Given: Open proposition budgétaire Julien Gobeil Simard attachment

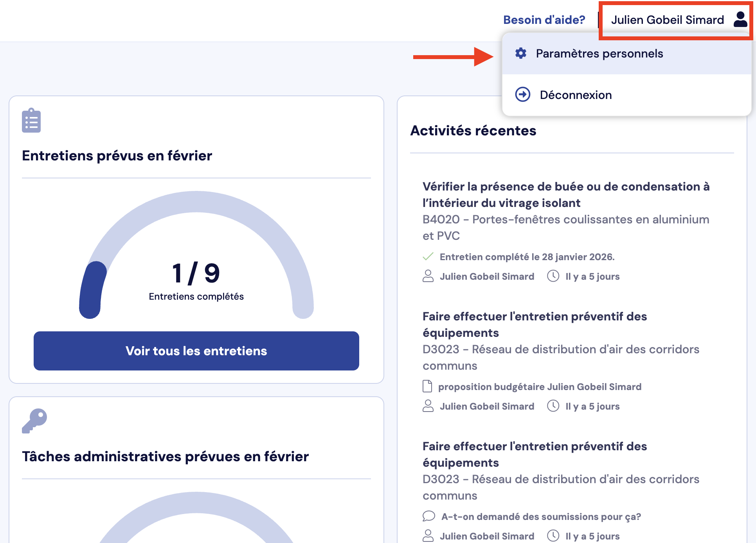Looking at the screenshot, I should [540, 387].
